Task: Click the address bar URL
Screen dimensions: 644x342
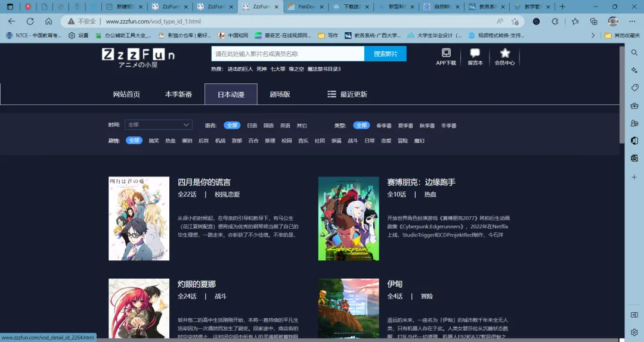Action: point(153,21)
